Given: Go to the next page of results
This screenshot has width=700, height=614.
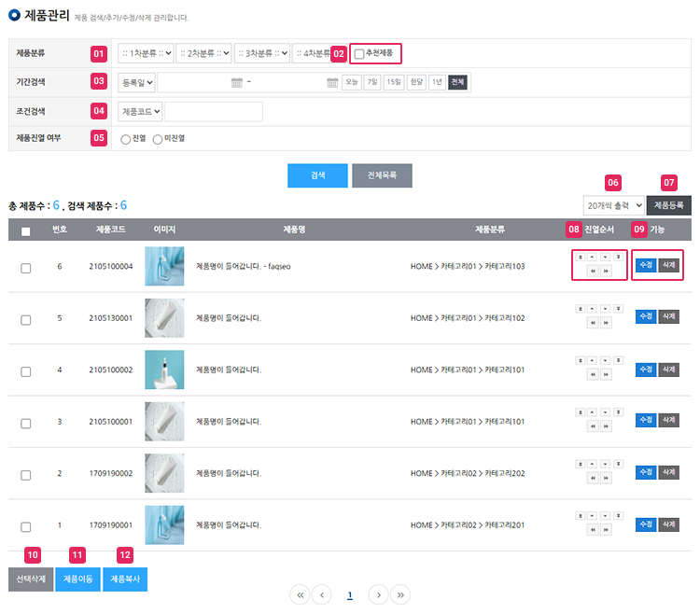Looking at the screenshot, I should pyautogui.click(x=378, y=594).
